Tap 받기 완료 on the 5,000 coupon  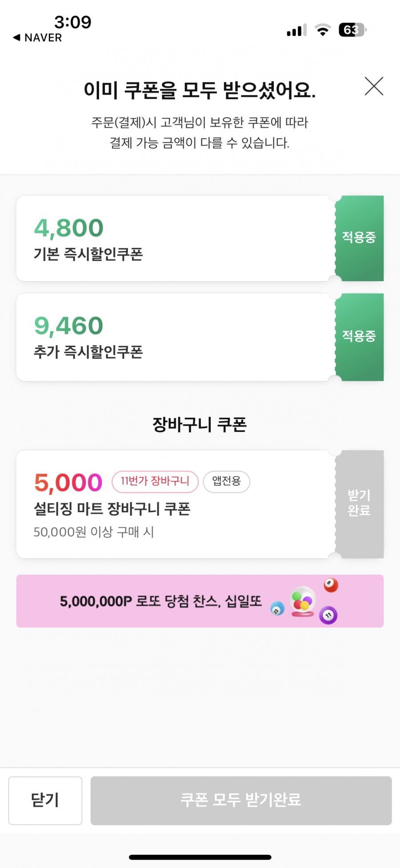(359, 503)
